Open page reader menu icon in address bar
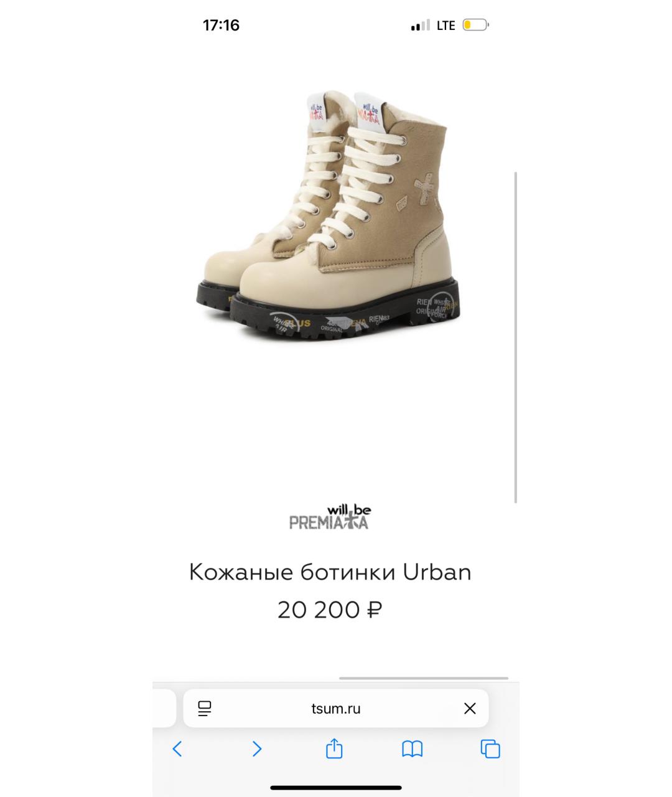This screenshot has height=797, width=672. pyautogui.click(x=205, y=709)
